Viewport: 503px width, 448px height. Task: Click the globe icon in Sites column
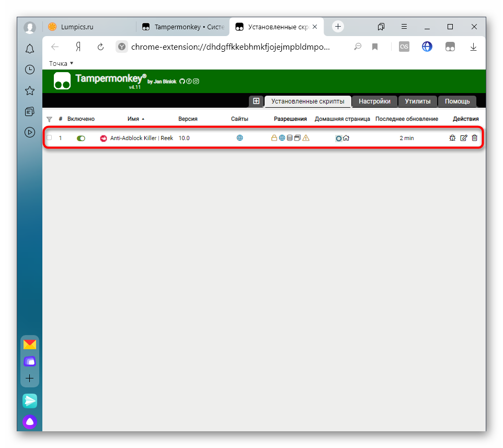coord(240,138)
